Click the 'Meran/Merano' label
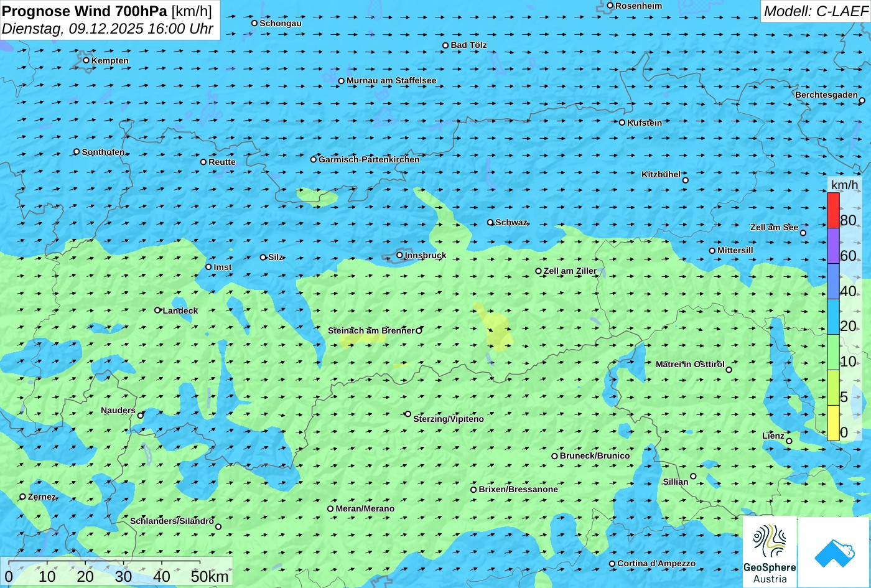This screenshot has height=588, width=871. pyautogui.click(x=365, y=508)
